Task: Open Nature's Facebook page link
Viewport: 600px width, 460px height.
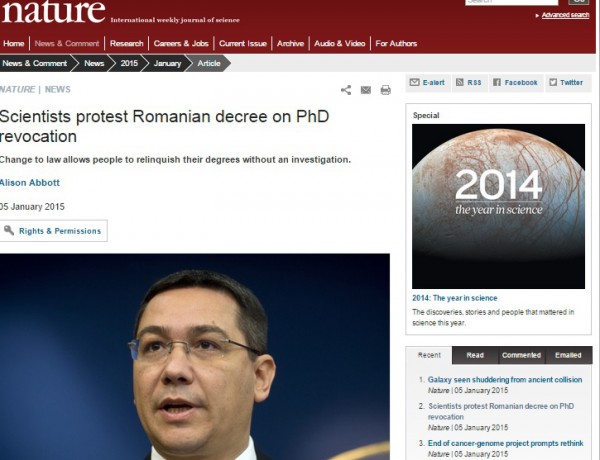Action: click(516, 83)
